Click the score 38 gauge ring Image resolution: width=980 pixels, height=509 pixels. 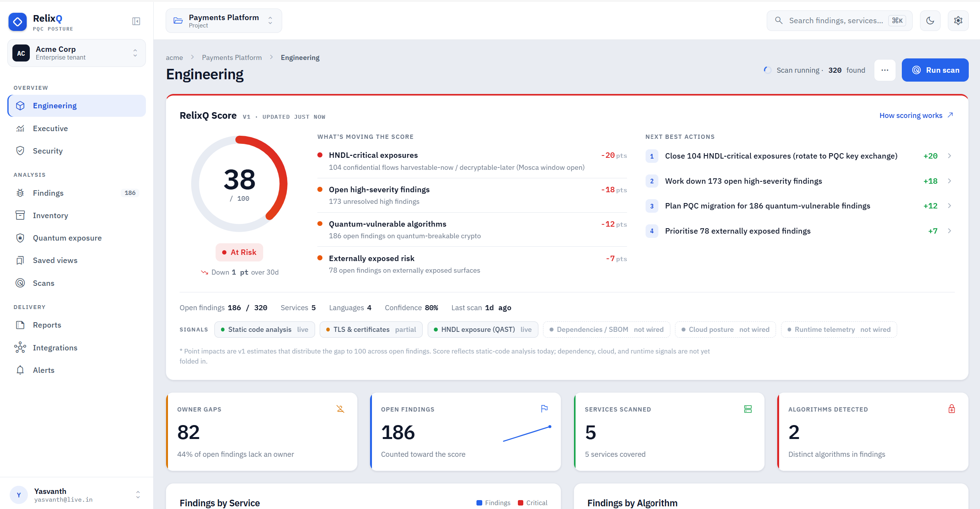pyautogui.click(x=239, y=184)
